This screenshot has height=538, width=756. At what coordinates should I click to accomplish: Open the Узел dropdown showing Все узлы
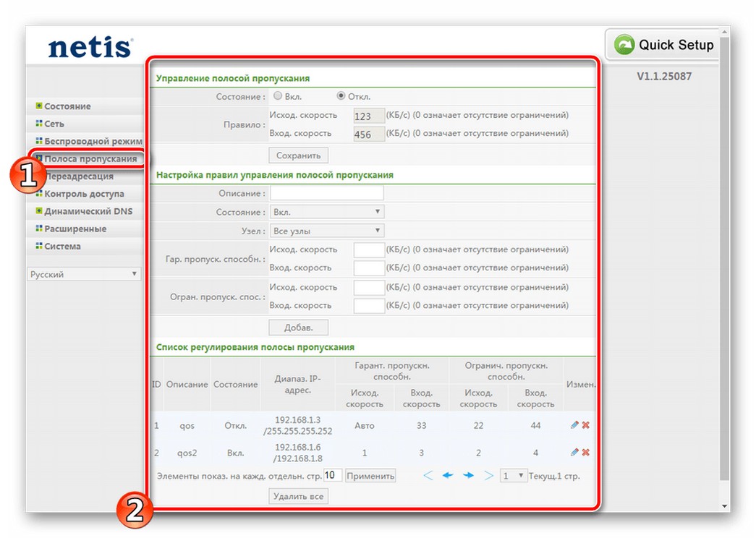tap(327, 231)
